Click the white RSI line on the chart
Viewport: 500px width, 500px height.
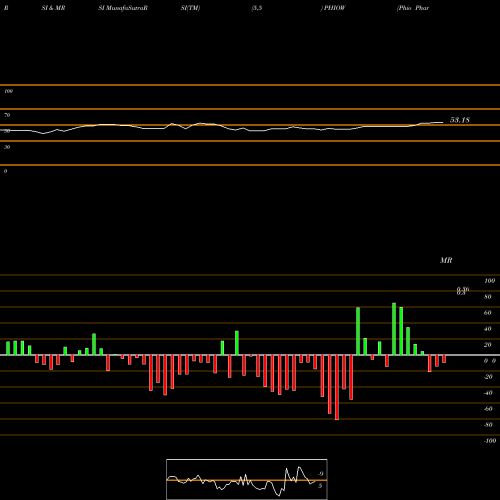pos(222,127)
